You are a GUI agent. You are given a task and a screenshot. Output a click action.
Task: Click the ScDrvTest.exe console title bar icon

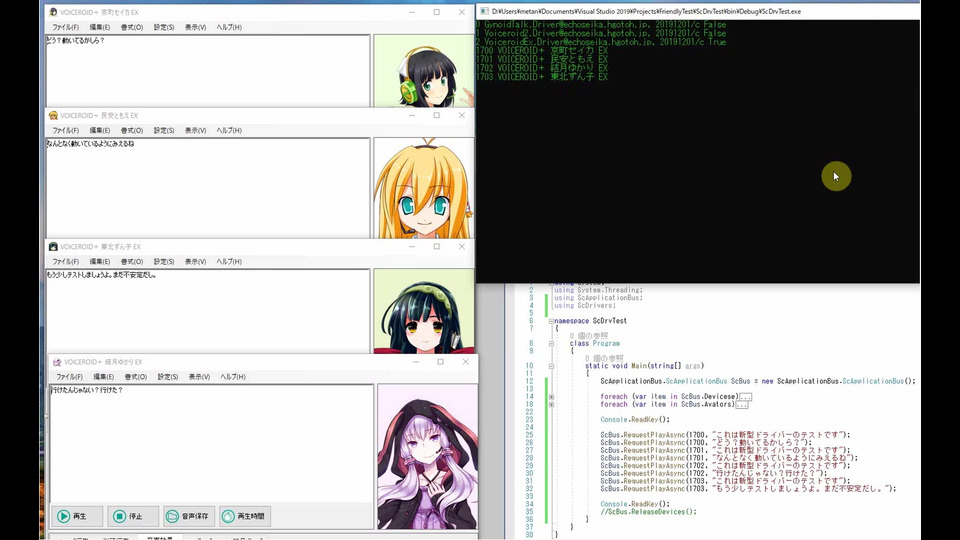[484, 11]
